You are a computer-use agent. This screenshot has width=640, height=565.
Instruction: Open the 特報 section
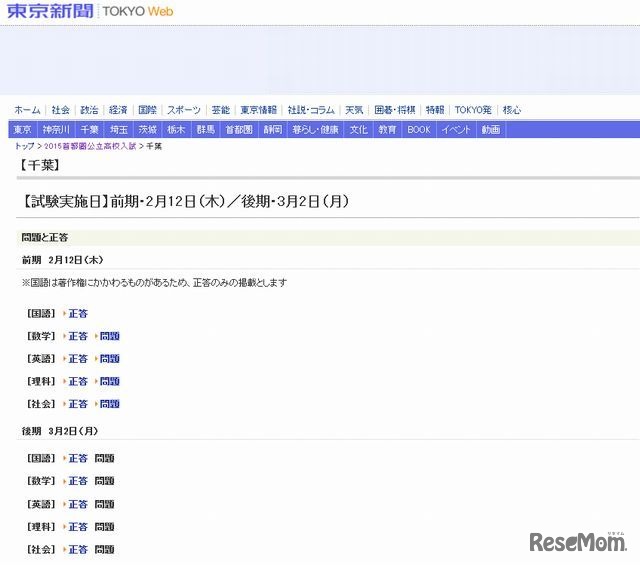tap(435, 110)
